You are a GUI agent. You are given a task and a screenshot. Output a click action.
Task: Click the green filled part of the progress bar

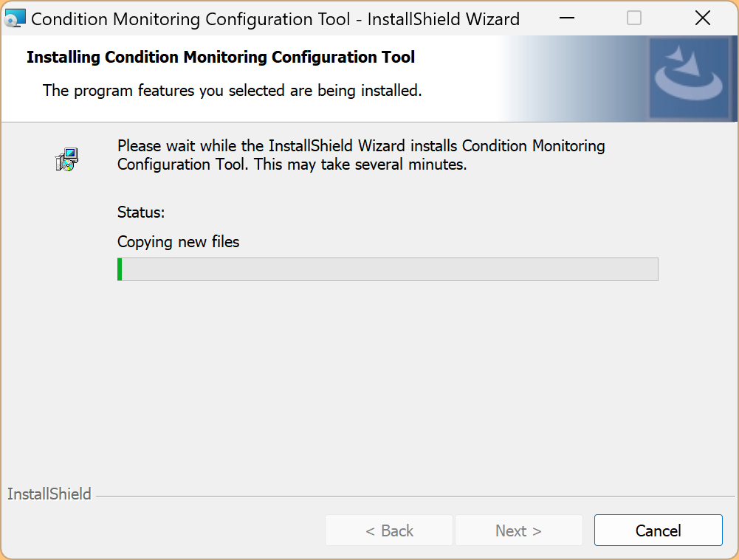click(120, 269)
